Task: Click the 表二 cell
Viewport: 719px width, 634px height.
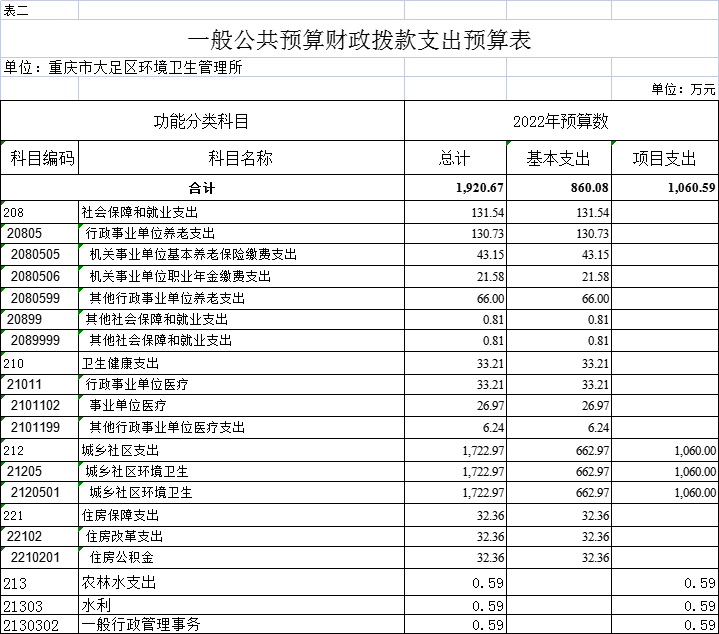Action: point(39,10)
